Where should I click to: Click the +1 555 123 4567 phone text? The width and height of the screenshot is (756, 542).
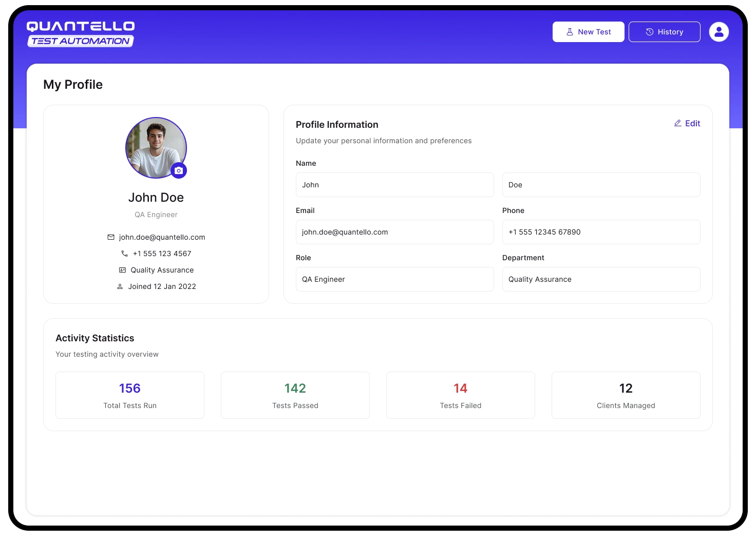pyautogui.click(x=162, y=254)
